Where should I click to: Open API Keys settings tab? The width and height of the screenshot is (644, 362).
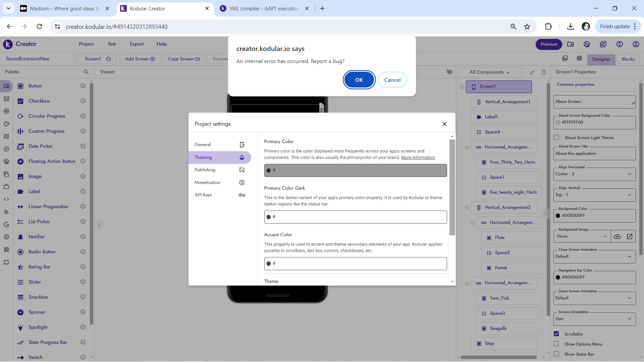pos(220,195)
